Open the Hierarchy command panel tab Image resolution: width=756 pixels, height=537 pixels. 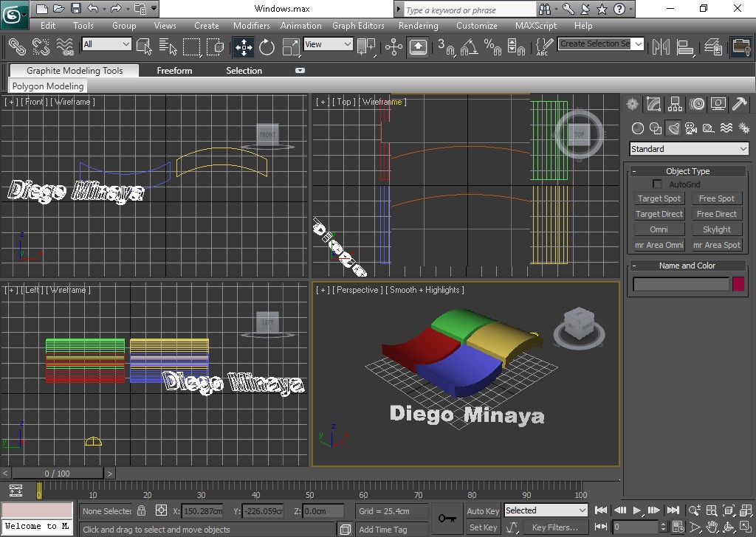pos(675,103)
